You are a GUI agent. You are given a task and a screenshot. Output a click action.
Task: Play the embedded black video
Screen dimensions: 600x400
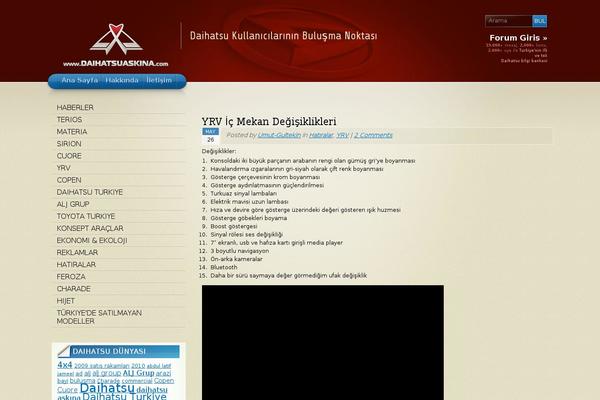click(x=323, y=342)
